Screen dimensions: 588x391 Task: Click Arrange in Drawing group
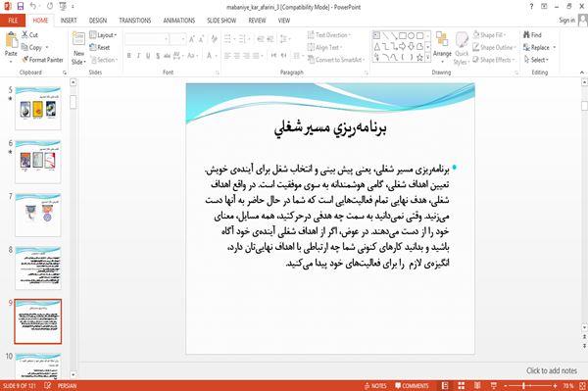coord(442,48)
